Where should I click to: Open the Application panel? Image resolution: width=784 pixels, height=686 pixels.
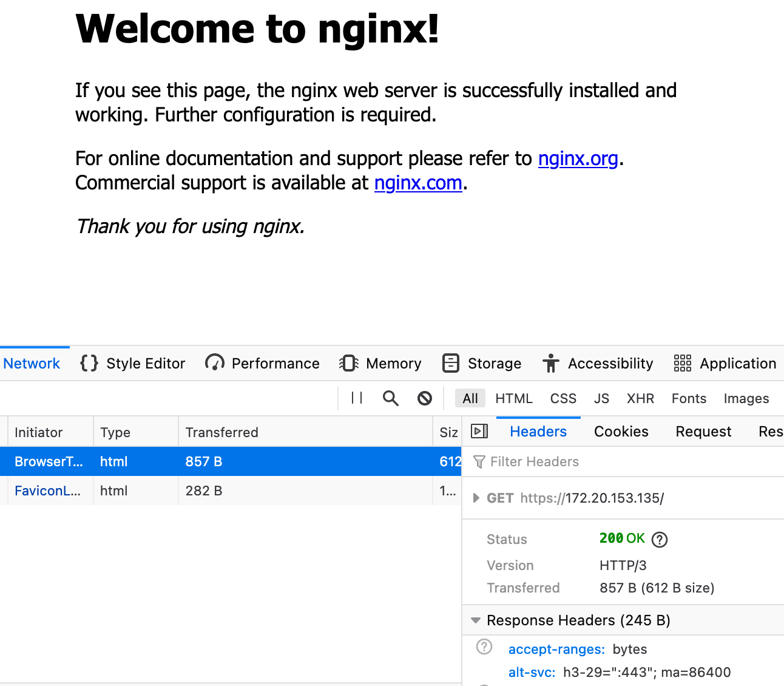pyautogui.click(x=726, y=363)
